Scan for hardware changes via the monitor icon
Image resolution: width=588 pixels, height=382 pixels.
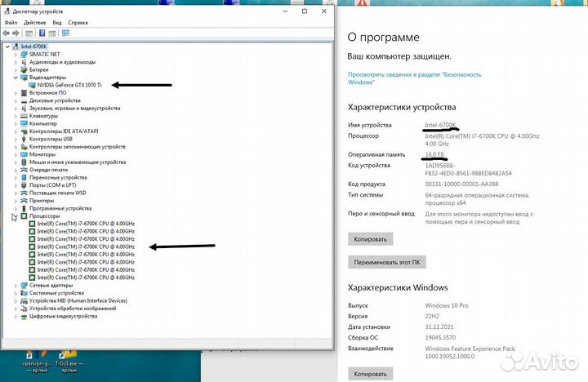point(65,33)
